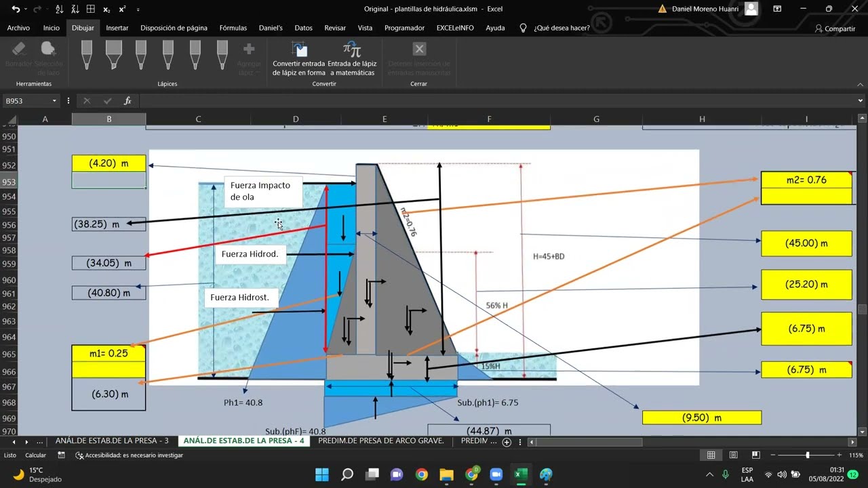The image size is (868, 488).
Task: Expand the undo history dropdown
Action: click(x=25, y=9)
